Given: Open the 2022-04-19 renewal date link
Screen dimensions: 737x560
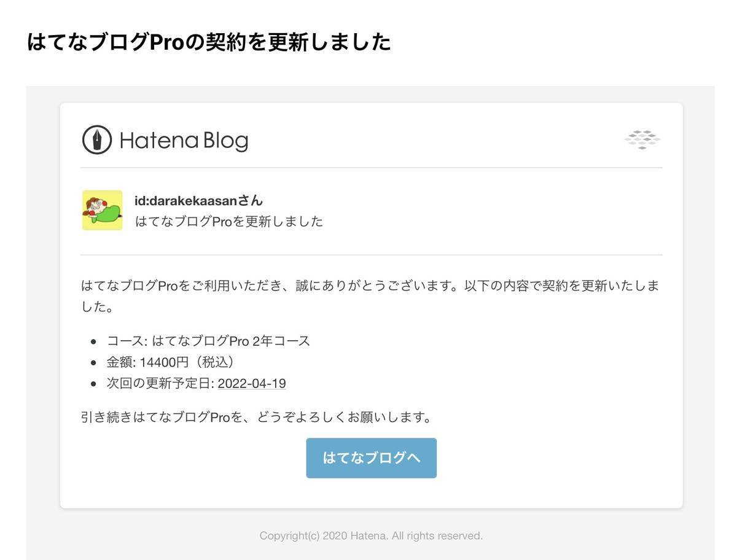Looking at the screenshot, I should 252,384.
